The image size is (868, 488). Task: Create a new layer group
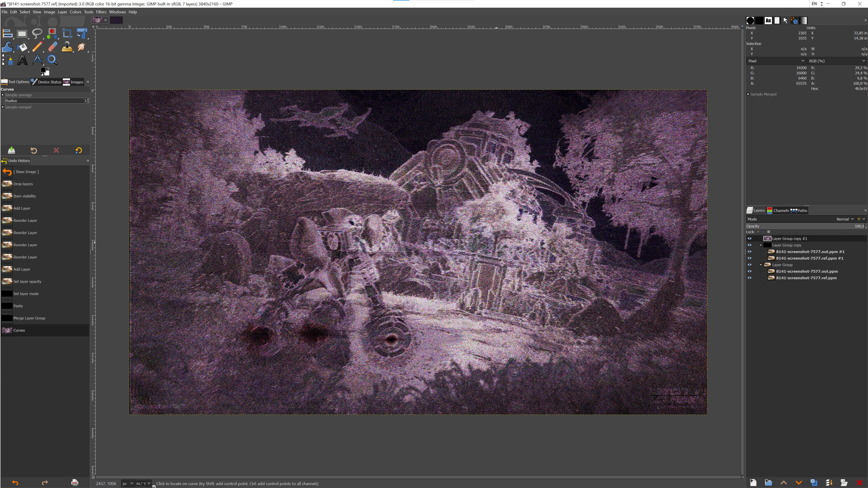768,483
